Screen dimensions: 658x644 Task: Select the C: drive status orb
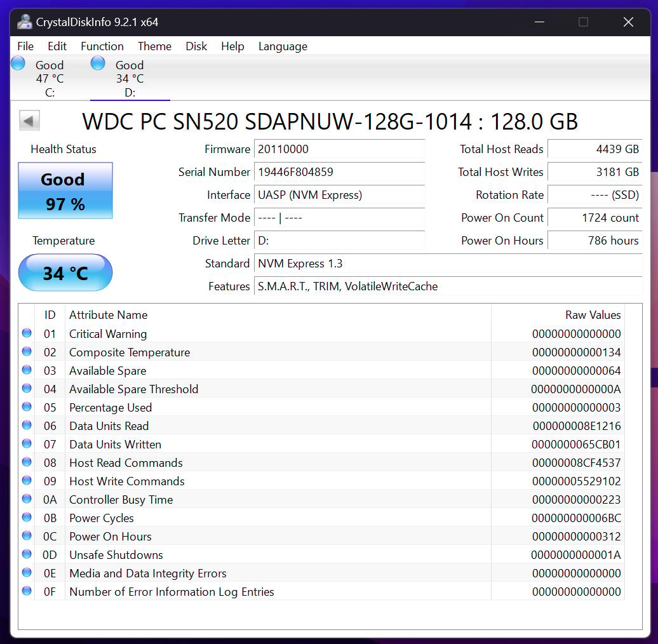tap(18, 63)
